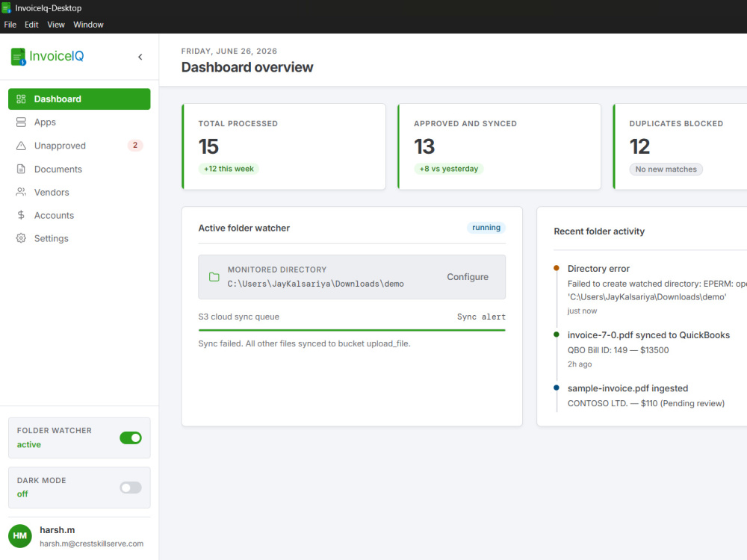Click the 'No new matches' badge
747x560 pixels.
(x=666, y=169)
